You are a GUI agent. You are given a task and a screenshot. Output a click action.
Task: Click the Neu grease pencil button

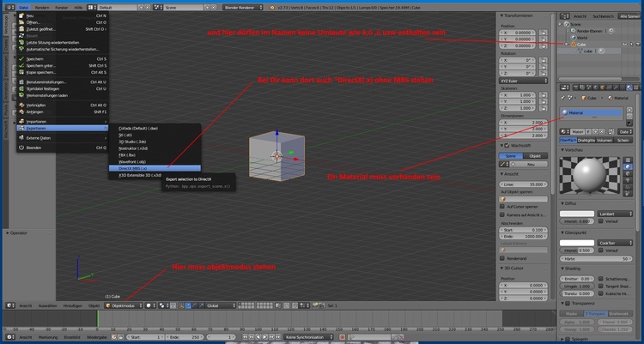[531, 164]
